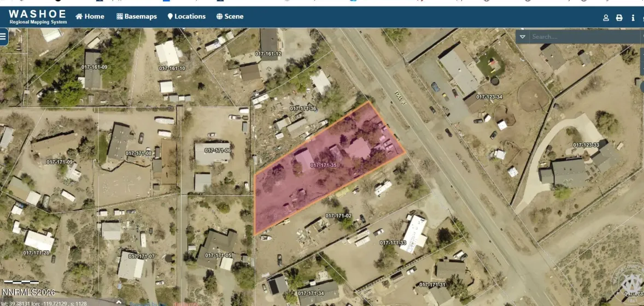Open the Locations menu
The image size is (644, 306).
190,16
